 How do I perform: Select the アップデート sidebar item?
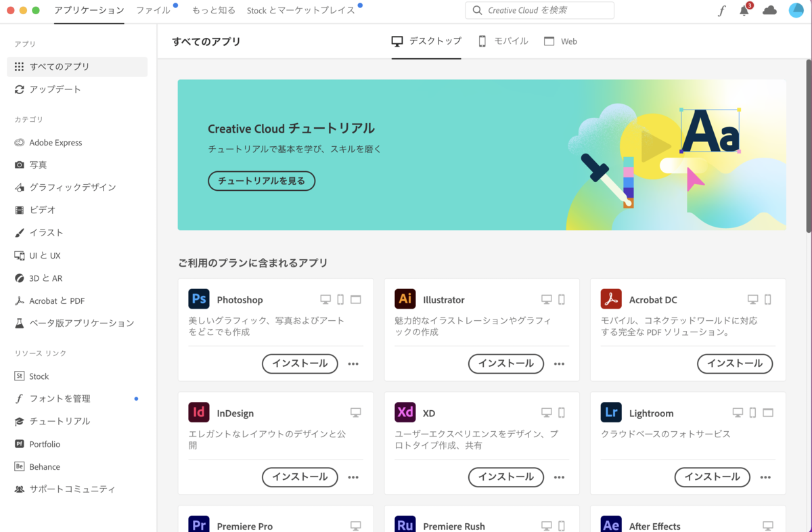(x=77, y=89)
